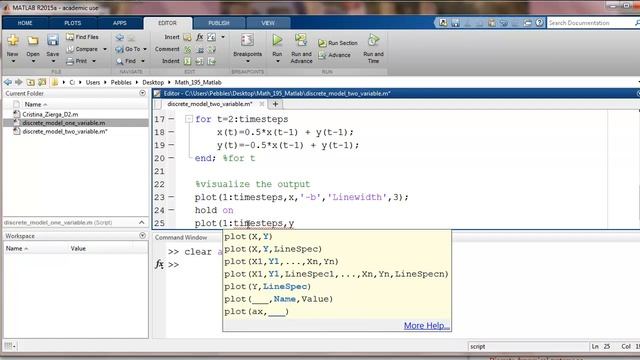The height and width of the screenshot is (360, 640).
Task: Select discrete_model_one_variable.m in Current Folder
Action: pyautogui.click(x=64, y=123)
